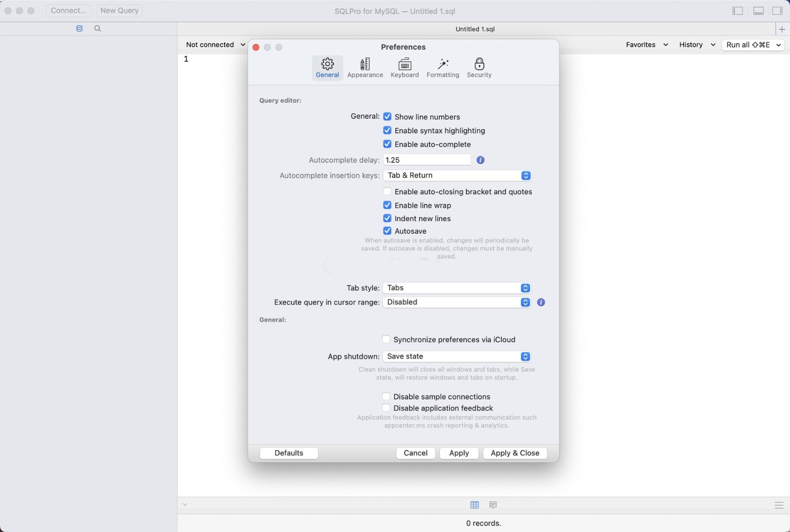Enable auto-closing bracket and quotes
790x532 pixels.
[387, 191]
